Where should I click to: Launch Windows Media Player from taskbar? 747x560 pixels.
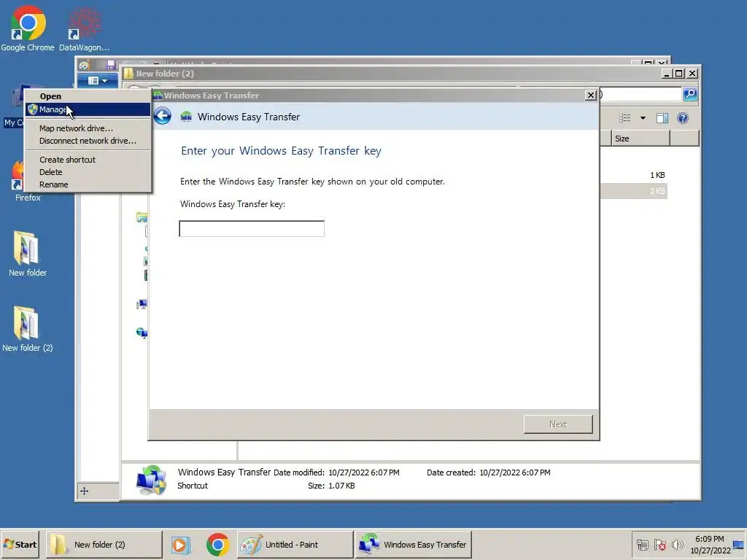(181, 545)
